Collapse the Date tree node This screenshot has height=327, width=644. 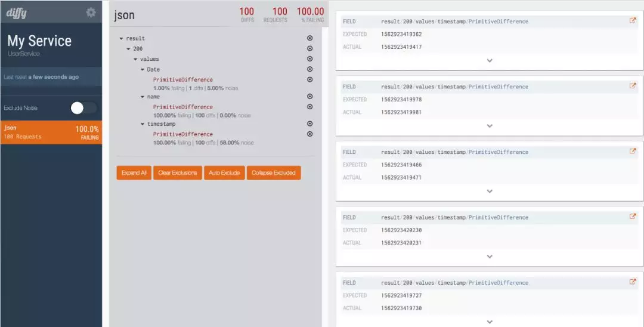(143, 69)
